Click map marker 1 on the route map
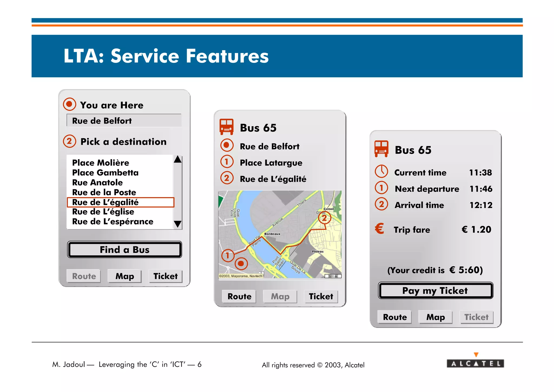The image size is (554, 392). coord(228,255)
